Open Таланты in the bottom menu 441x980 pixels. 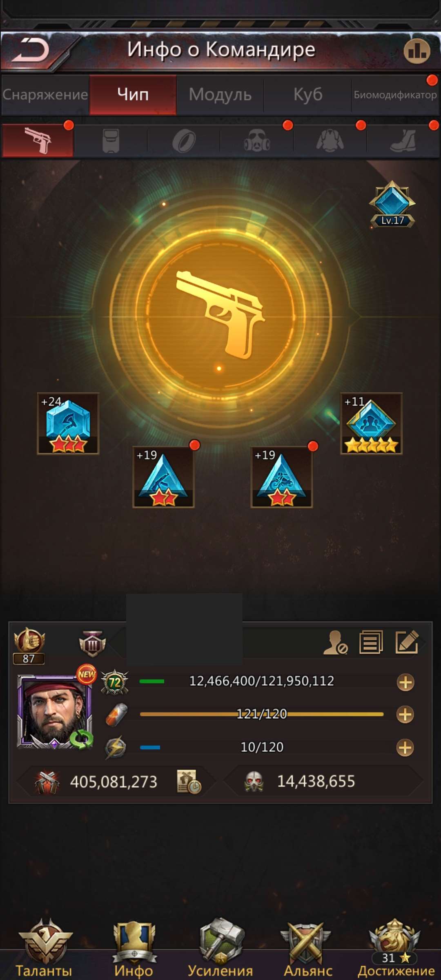tap(44, 947)
